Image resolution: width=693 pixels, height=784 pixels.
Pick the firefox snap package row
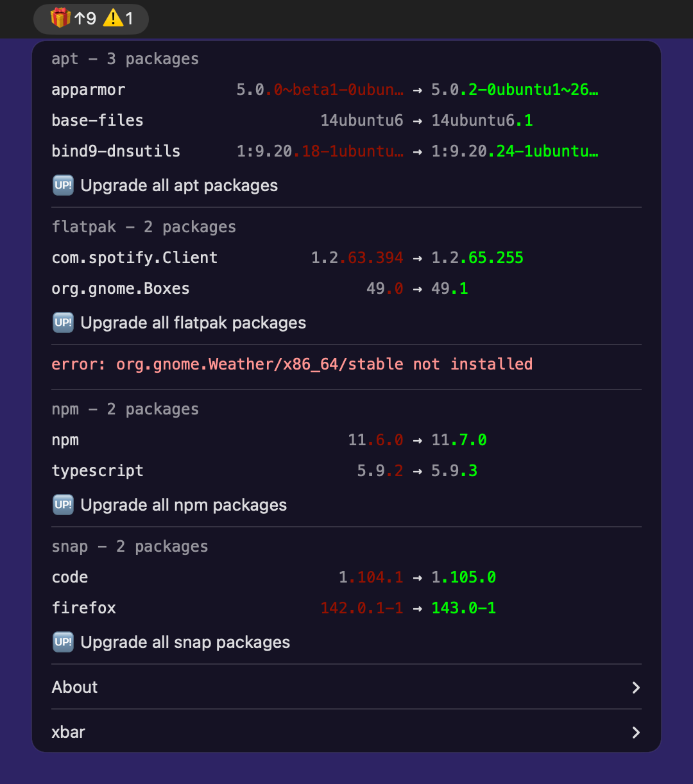tap(346, 608)
